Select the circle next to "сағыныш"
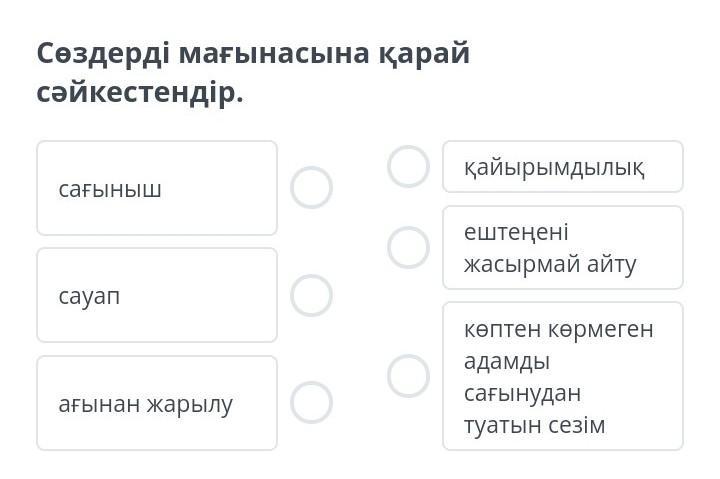This screenshot has height=479, width=720. pos(311,187)
